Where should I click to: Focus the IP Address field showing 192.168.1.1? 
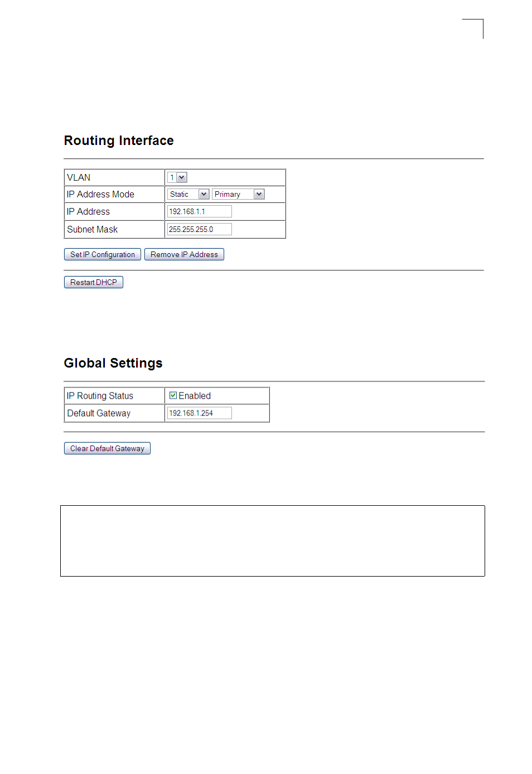click(x=200, y=211)
